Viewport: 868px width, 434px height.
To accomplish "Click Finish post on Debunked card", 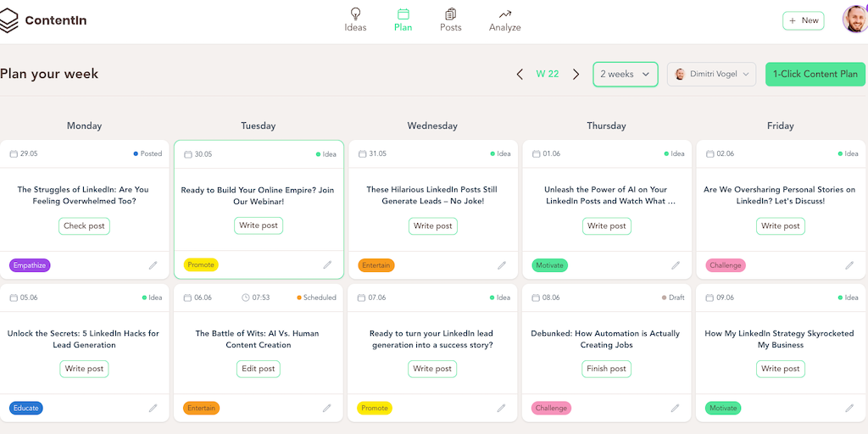I will point(607,369).
